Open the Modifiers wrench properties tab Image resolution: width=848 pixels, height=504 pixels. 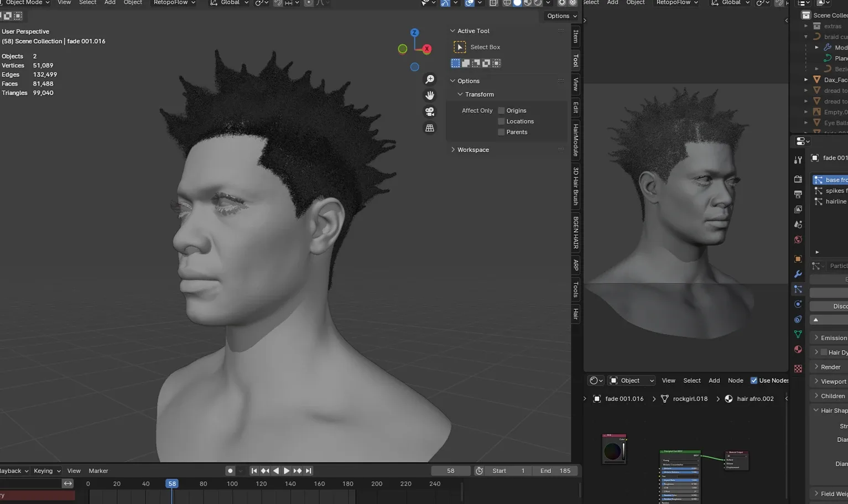pyautogui.click(x=798, y=274)
